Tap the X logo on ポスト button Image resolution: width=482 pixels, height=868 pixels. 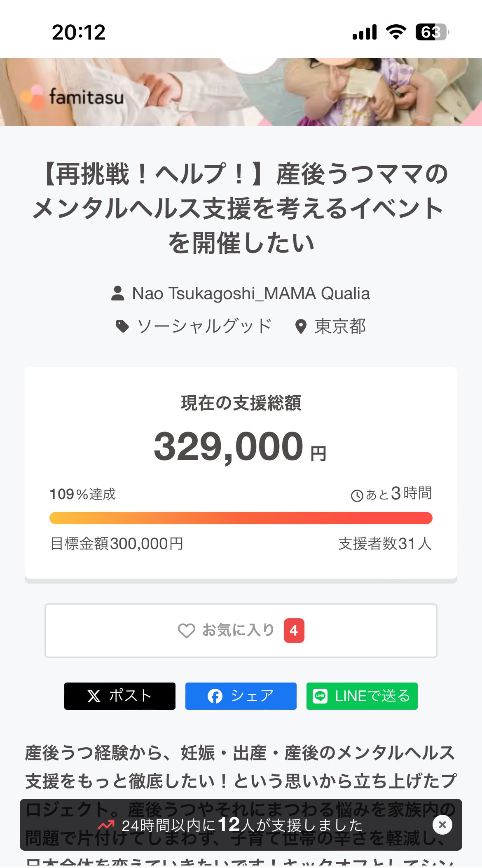pos(94,696)
